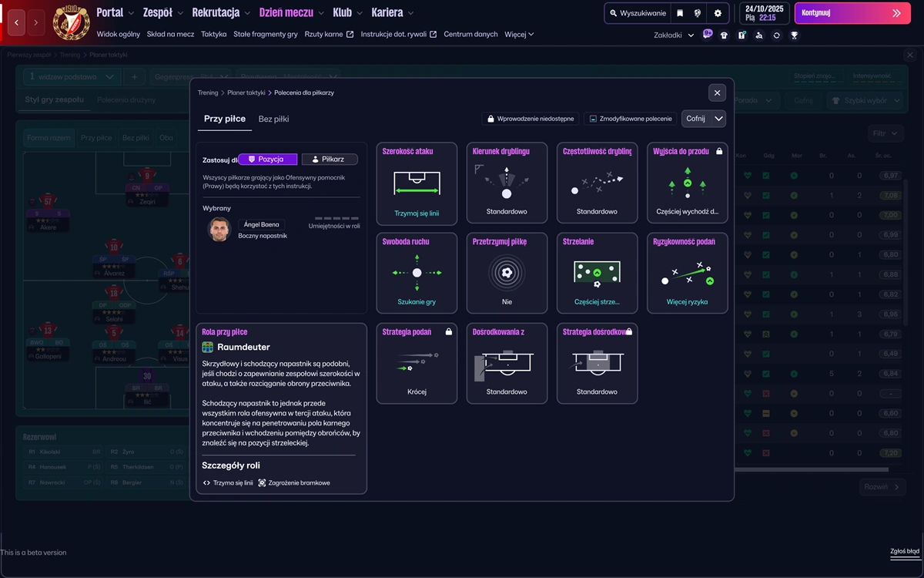Click the Zgłoś błąd link
Image resolution: width=924 pixels, height=578 pixels.
click(x=904, y=551)
